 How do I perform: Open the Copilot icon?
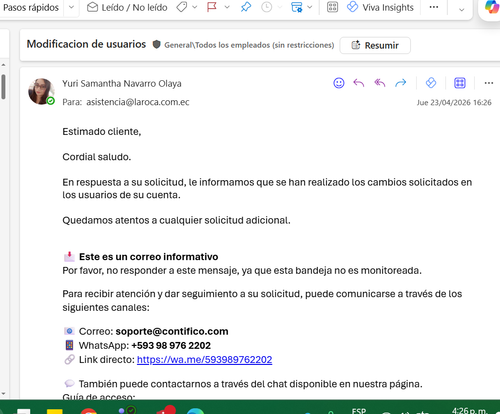pyautogui.click(x=492, y=7)
